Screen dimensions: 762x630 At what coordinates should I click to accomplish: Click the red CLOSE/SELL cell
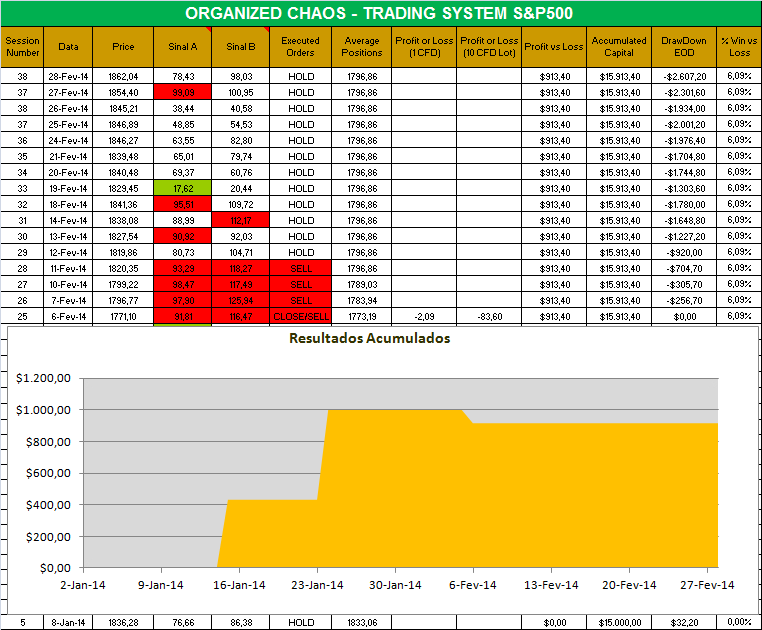300,316
